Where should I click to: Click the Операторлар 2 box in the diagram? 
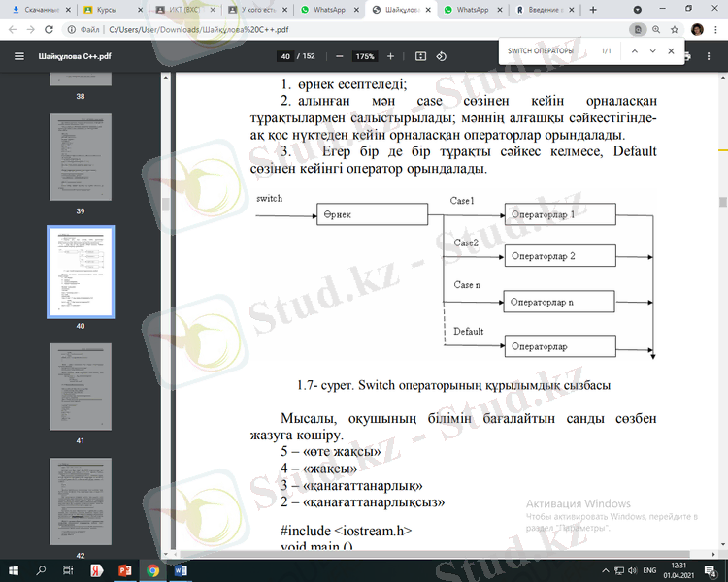click(560, 256)
